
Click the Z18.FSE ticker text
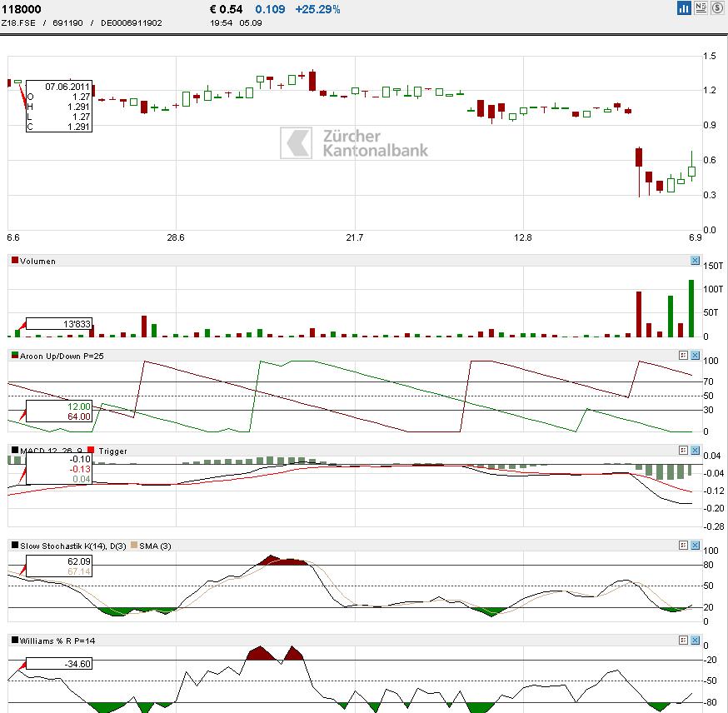[18, 22]
